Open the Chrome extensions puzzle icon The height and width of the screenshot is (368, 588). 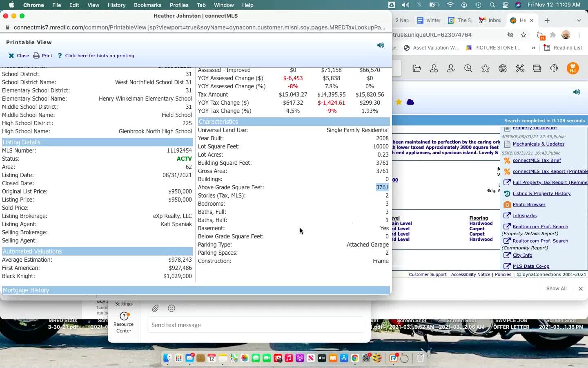[553, 35]
